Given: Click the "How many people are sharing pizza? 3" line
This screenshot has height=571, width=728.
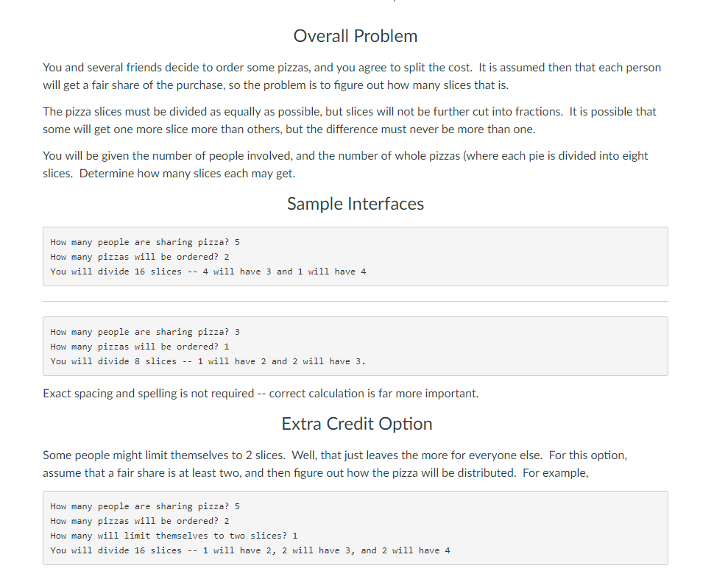Looking at the screenshot, I should (144, 332).
